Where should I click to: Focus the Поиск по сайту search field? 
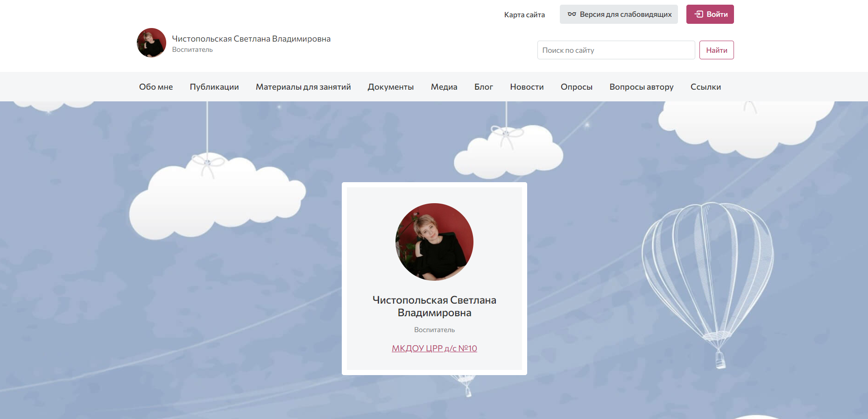click(616, 50)
